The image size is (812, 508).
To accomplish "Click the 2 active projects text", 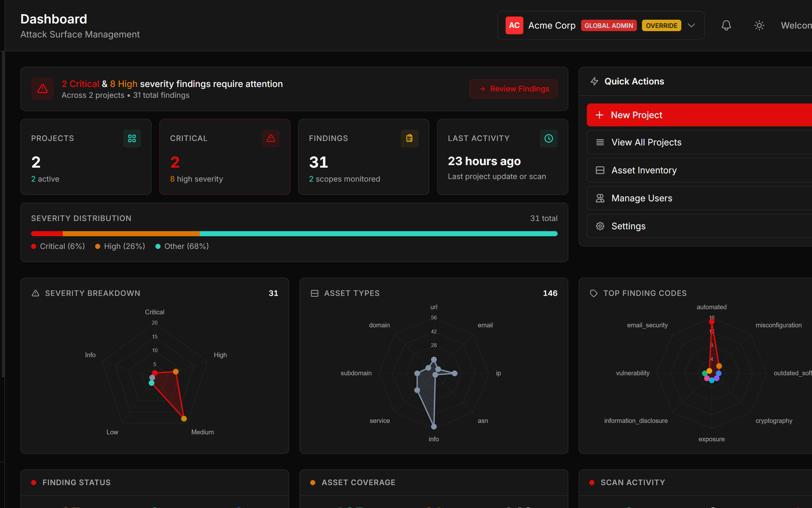I will point(45,179).
